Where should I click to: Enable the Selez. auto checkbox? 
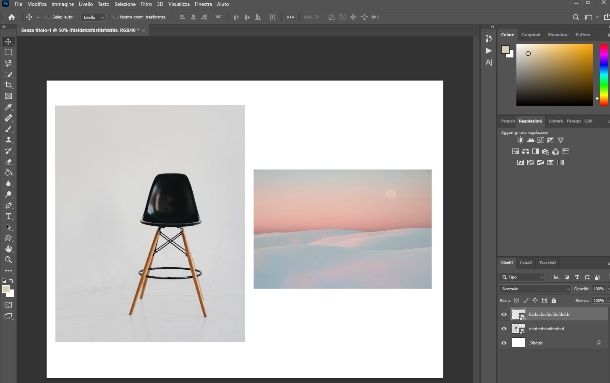48,17
